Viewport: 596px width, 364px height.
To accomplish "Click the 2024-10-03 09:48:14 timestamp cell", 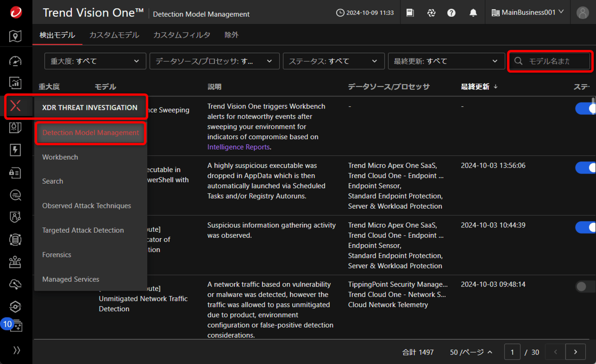I will click(493, 284).
